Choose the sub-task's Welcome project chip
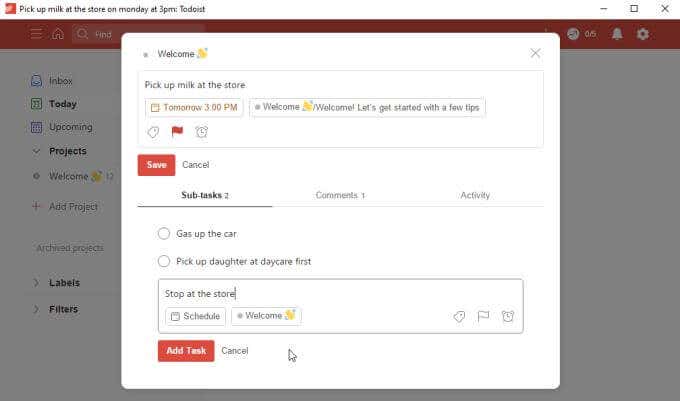The height and width of the screenshot is (401, 680). [266, 316]
